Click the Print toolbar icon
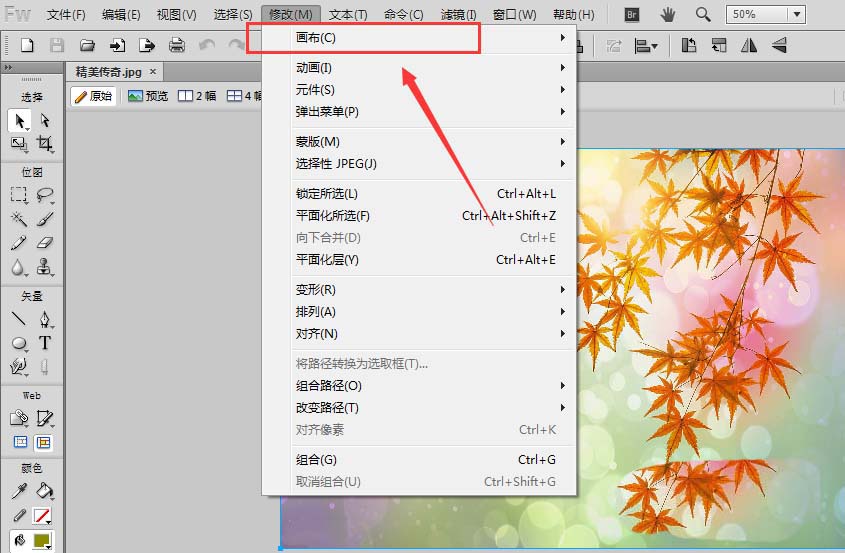This screenshot has width=845, height=553. [x=177, y=45]
